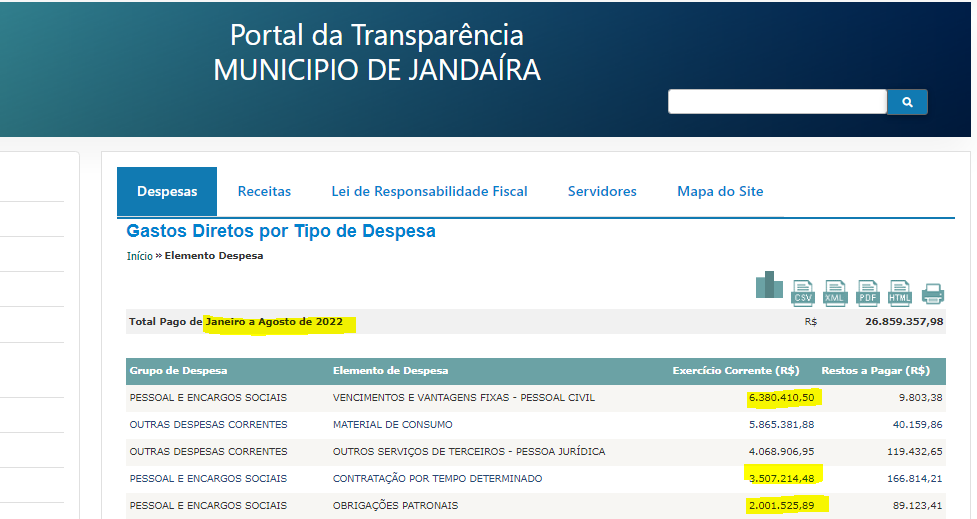
Task: Click the value 5.865.381,88
Action: click(x=781, y=424)
